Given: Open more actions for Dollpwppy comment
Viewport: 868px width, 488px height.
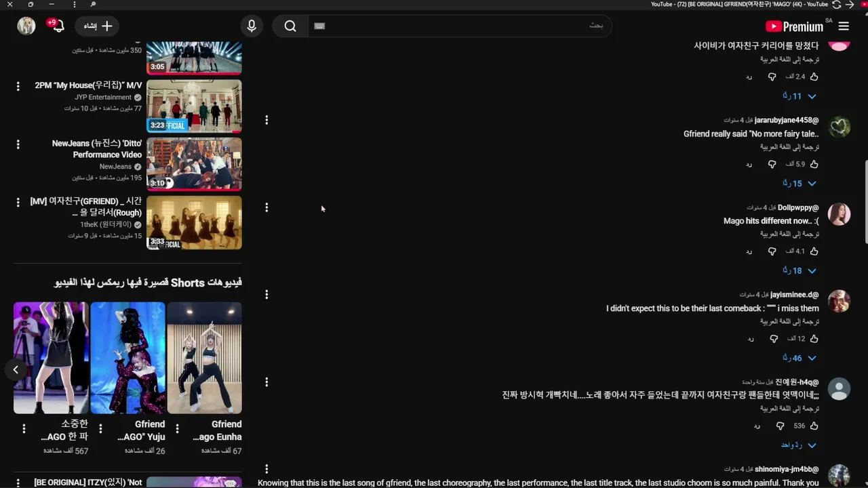Looking at the screenshot, I should 267,207.
